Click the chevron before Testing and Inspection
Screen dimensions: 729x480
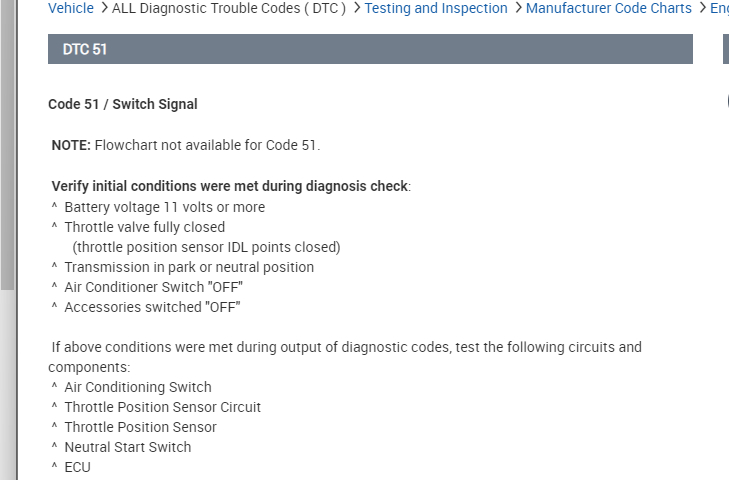[357, 8]
